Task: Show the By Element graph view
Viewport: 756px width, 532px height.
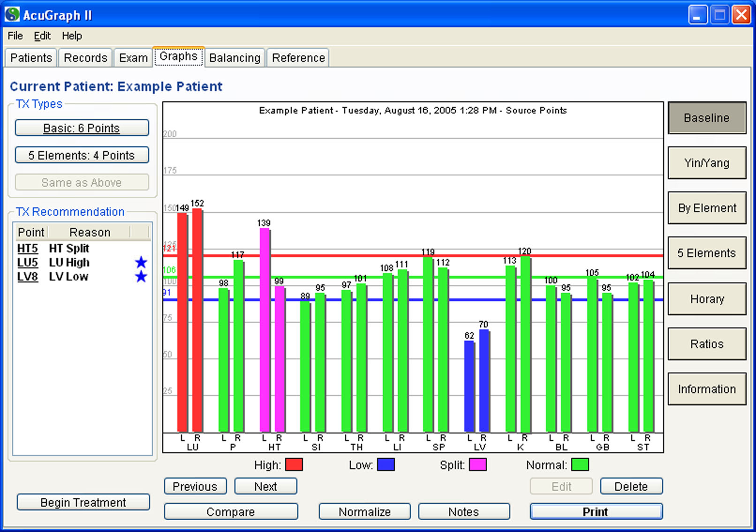Action: pos(707,208)
